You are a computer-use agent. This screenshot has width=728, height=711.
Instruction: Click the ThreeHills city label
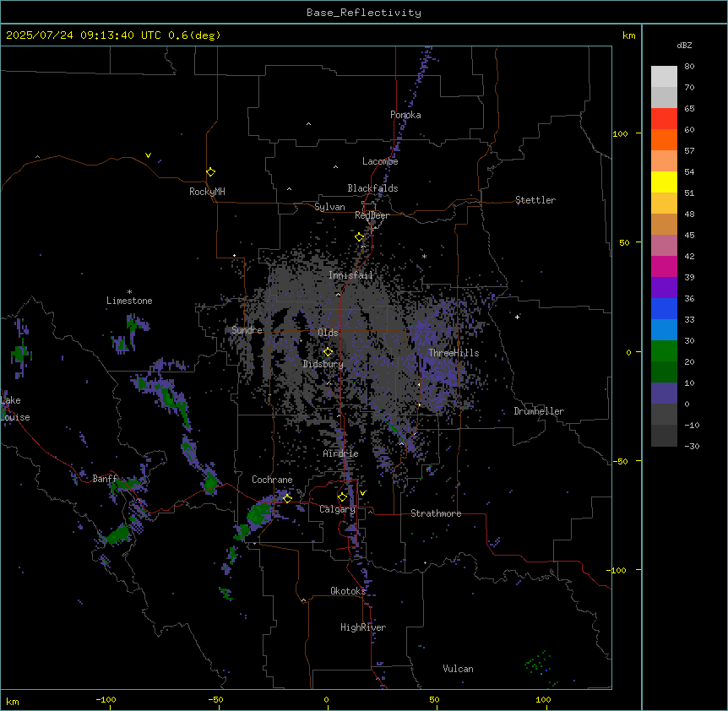[454, 353]
